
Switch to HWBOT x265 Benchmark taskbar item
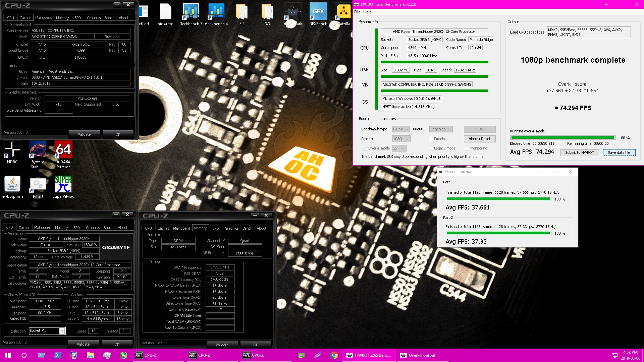coord(369,355)
